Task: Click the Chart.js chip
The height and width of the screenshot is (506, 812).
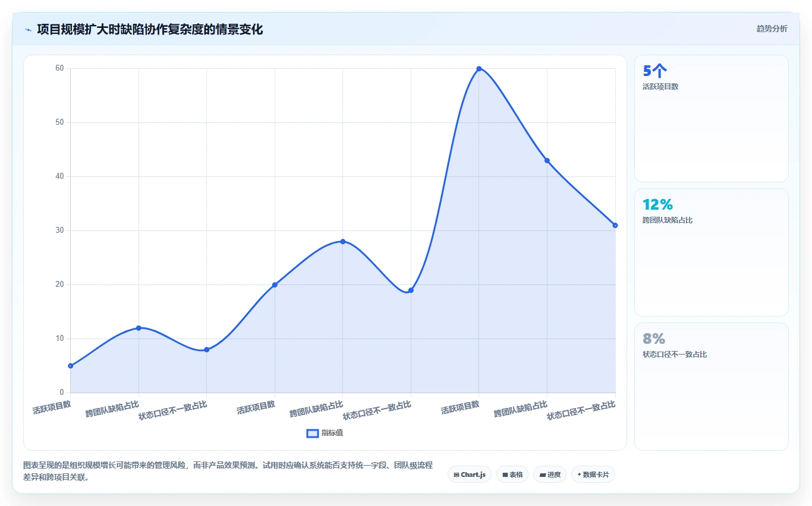Action: click(470, 475)
